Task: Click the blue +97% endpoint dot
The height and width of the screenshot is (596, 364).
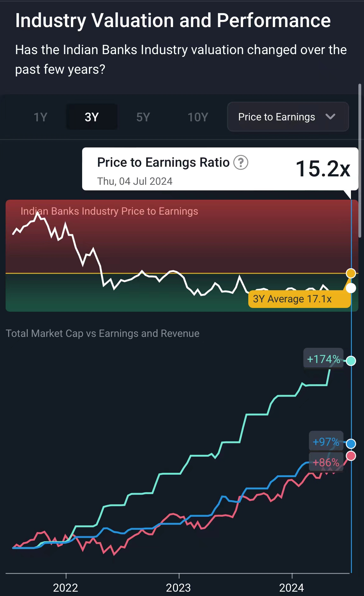Action: (x=351, y=444)
